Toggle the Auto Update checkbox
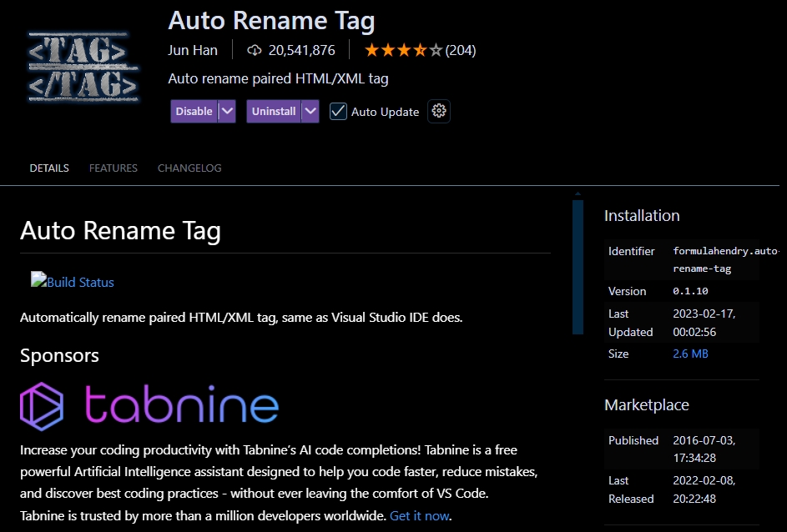This screenshot has width=787, height=532. tap(338, 111)
